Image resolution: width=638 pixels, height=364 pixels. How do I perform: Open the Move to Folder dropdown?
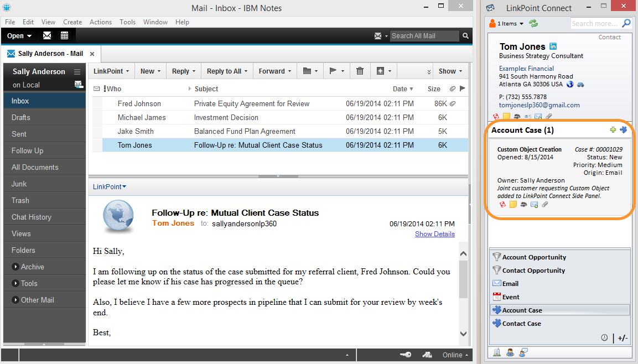pos(310,71)
